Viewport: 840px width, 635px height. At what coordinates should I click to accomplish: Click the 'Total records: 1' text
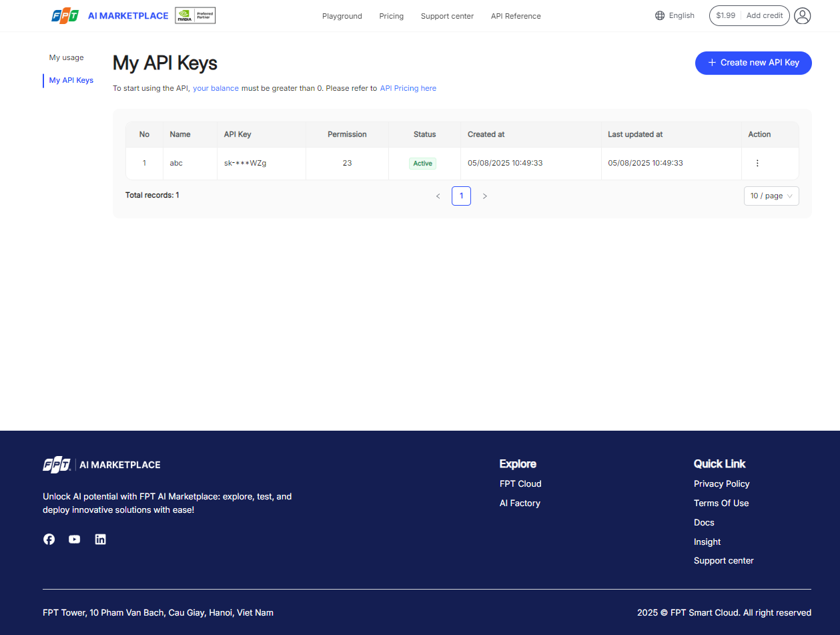152,196
